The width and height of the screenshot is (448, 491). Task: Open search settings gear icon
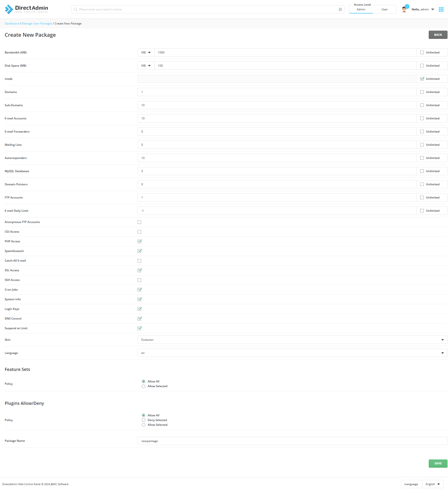340,9
